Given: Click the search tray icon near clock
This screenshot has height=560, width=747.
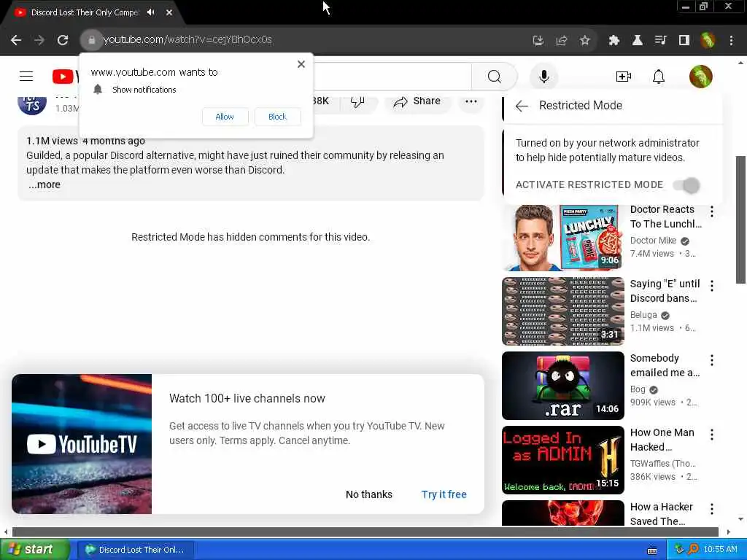Looking at the screenshot, I should [693, 550].
